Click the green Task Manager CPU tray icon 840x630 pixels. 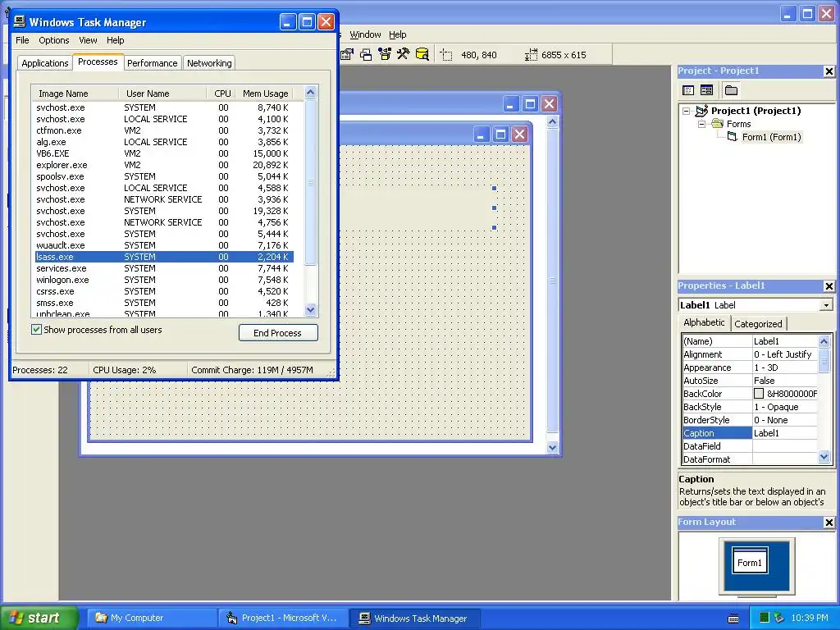765,618
